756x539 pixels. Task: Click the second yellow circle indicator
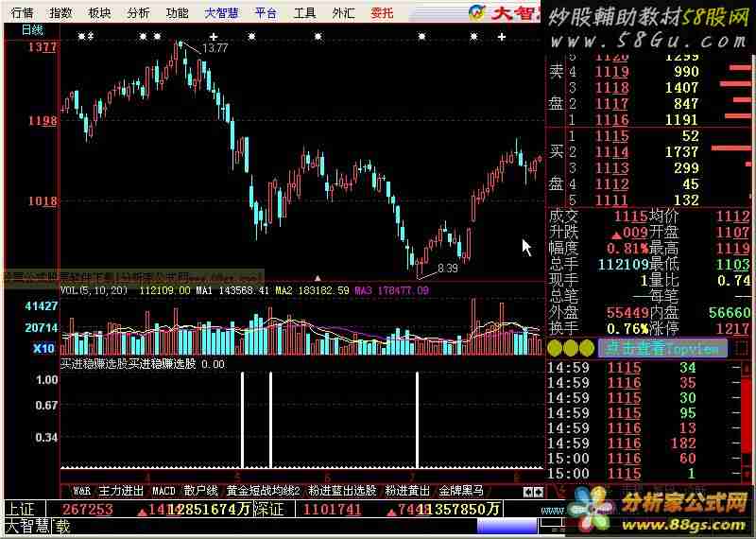coord(571,347)
